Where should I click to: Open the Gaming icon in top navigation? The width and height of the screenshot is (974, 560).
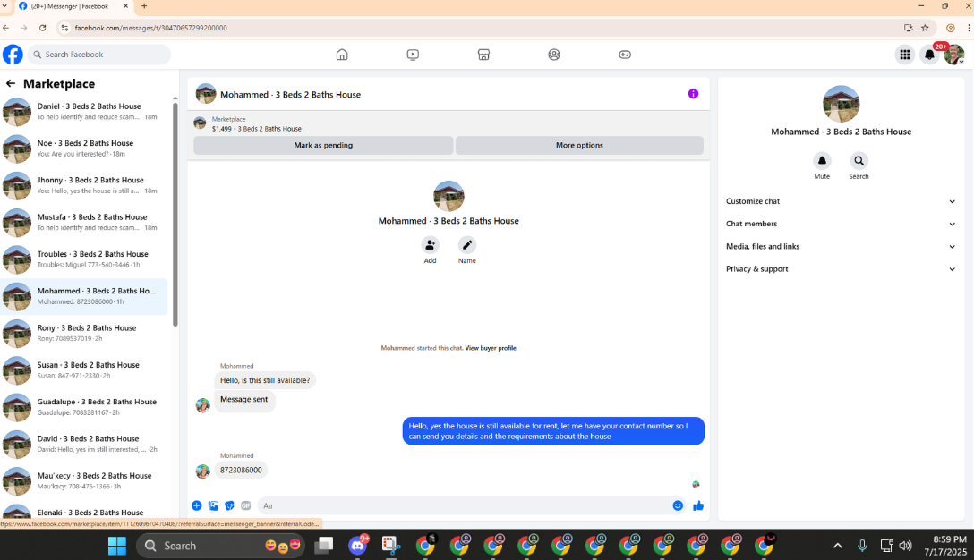(625, 55)
